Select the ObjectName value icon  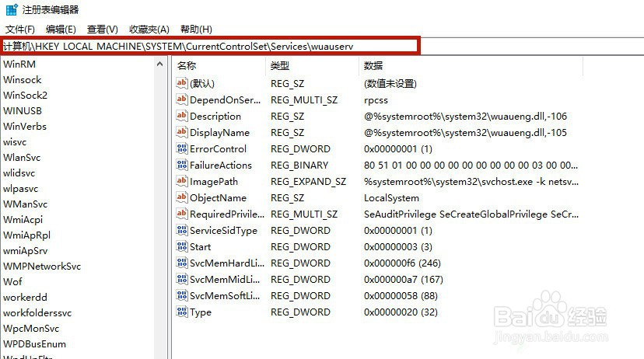tap(181, 197)
